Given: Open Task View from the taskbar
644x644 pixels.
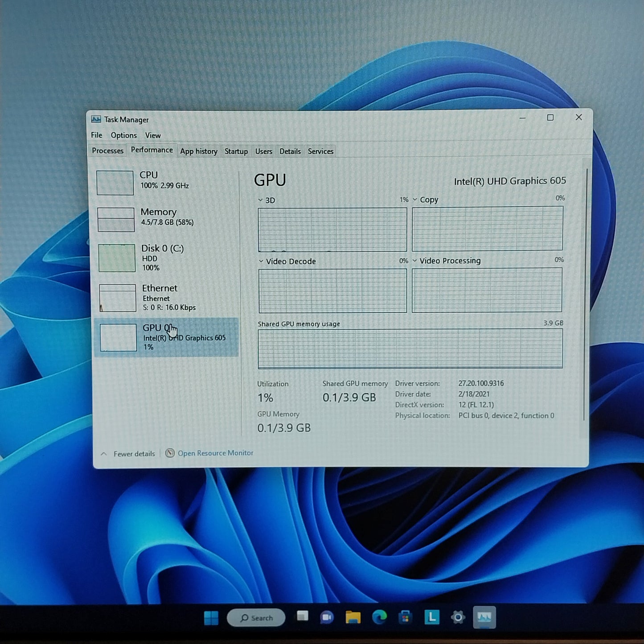Looking at the screenshot, I should click(303, 616).
